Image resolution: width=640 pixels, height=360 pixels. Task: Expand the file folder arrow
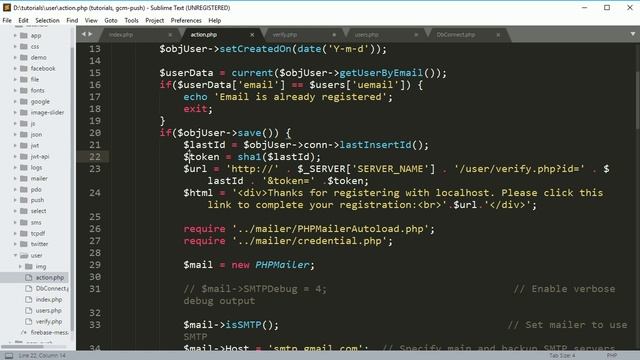15,80
